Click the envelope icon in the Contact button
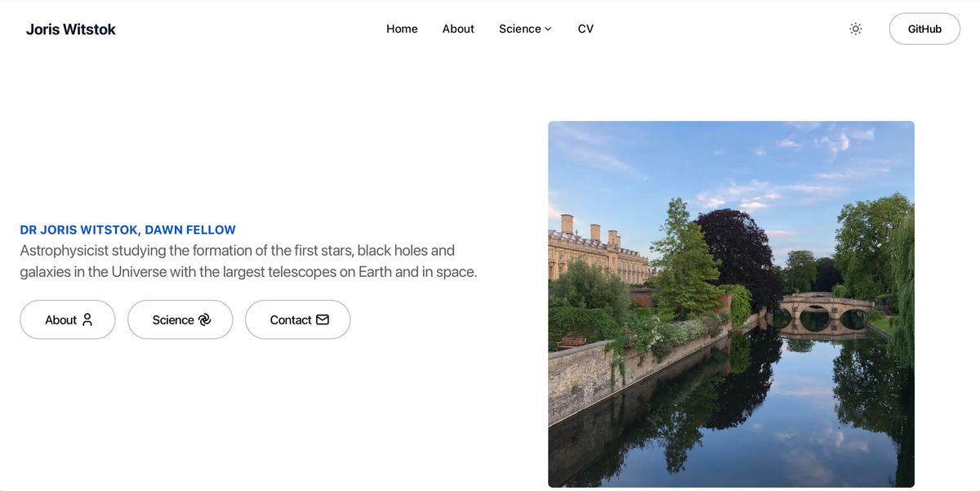980x491 pixels. pyautogui.click(x=324, y=319)
